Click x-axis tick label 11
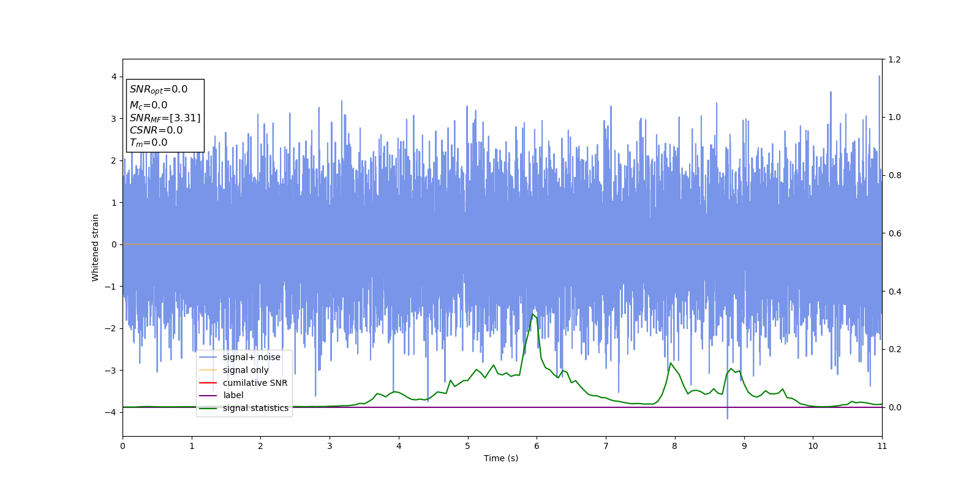 point(882,446)
